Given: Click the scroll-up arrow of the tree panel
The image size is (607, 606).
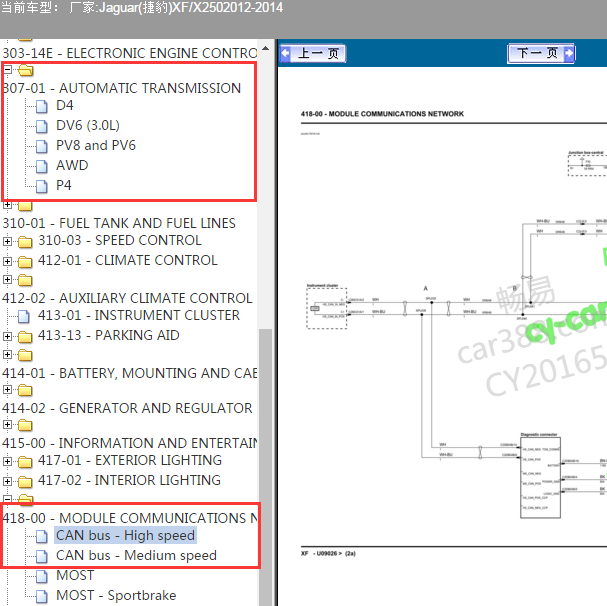Looking at the screenshot, I should click(266, 48).
